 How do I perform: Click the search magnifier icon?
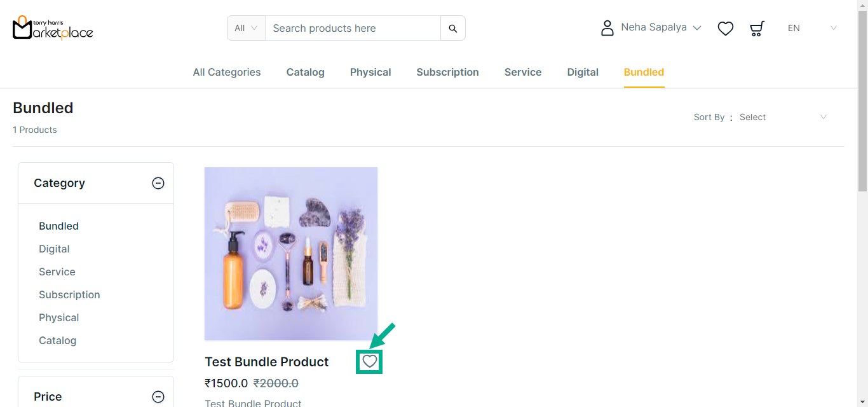coord(453,28)
